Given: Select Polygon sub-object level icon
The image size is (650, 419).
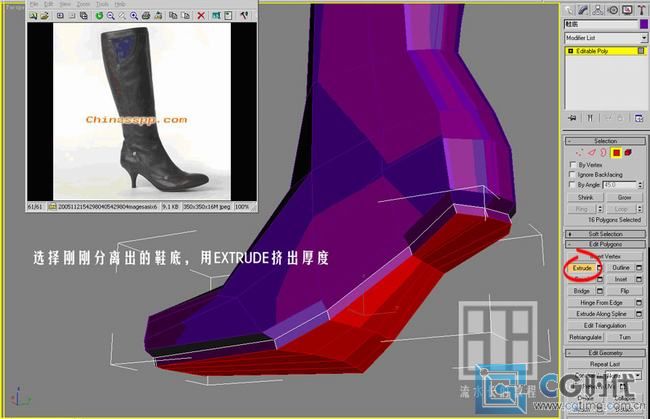Looking at the screenshot, I should (x=616, y=153).
